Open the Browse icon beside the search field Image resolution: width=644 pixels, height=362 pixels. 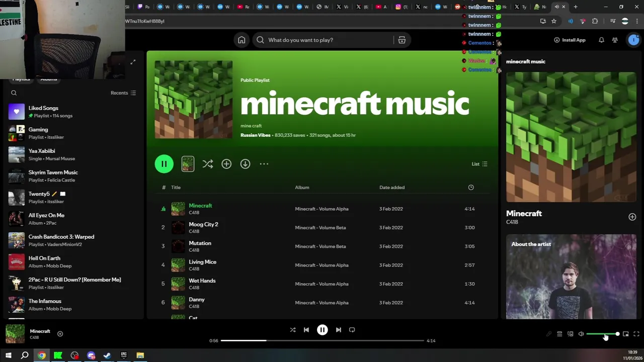[x=401, y=40]
